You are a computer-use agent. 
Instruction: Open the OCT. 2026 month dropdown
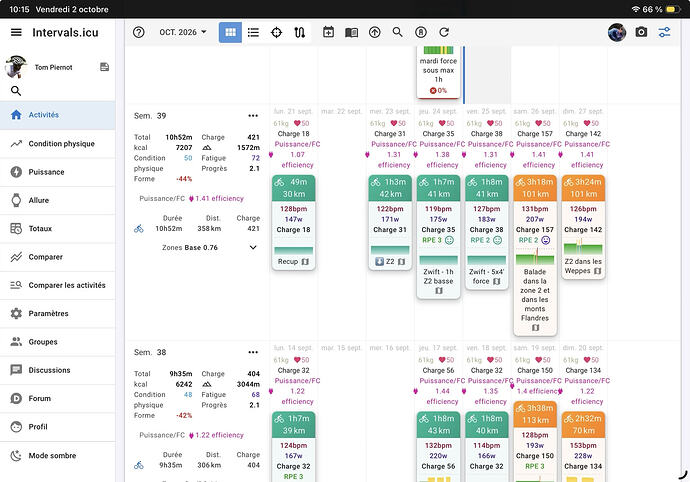[183, 32]
